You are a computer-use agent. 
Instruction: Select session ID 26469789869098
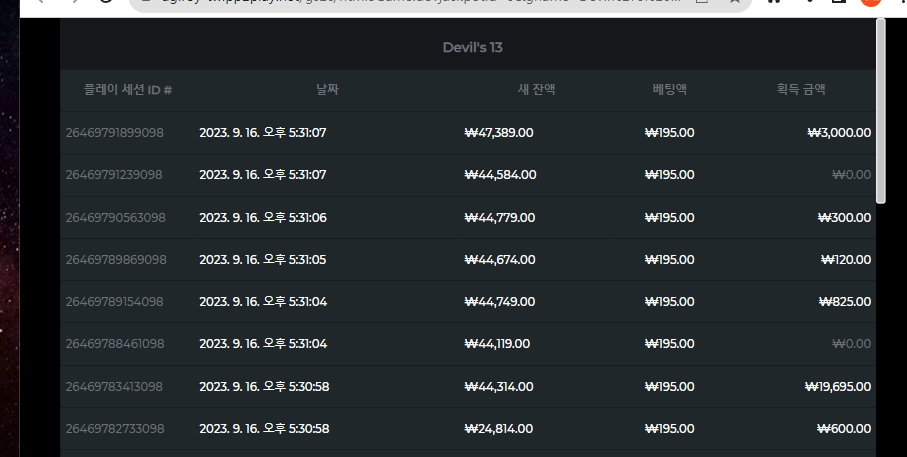point(116,260)
